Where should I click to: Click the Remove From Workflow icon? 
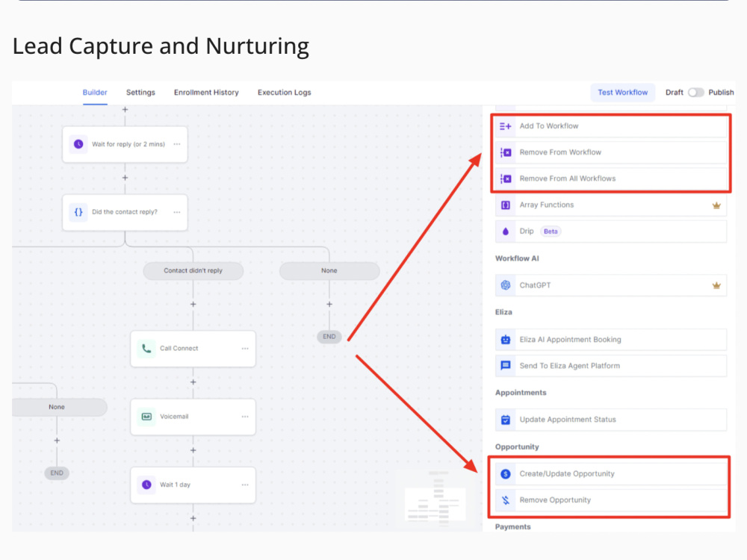coord(506,152)
